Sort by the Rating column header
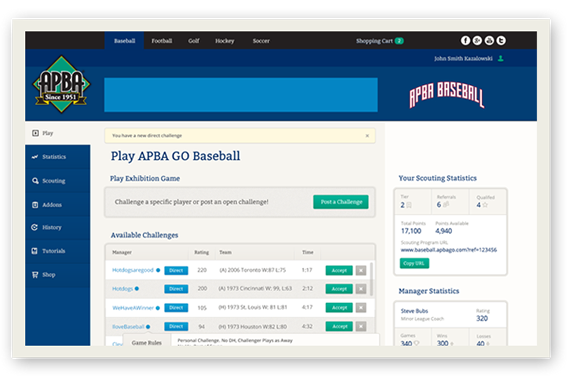The image size is (568, 376). coord(201,252)
